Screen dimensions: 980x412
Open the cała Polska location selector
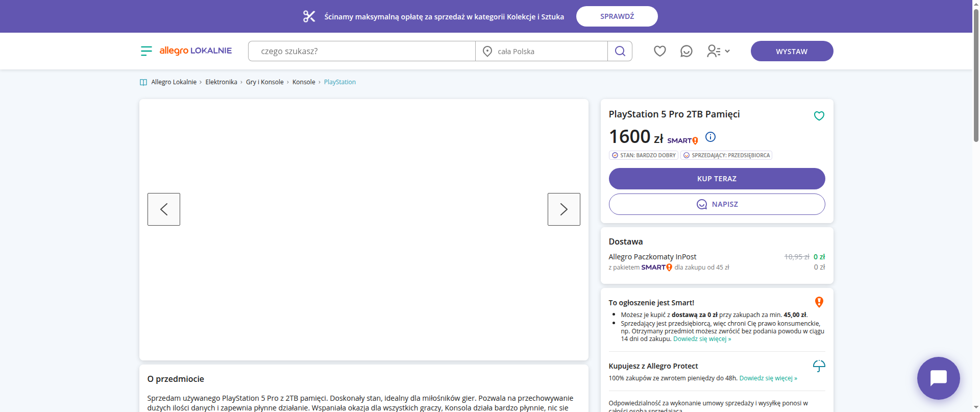542,51
